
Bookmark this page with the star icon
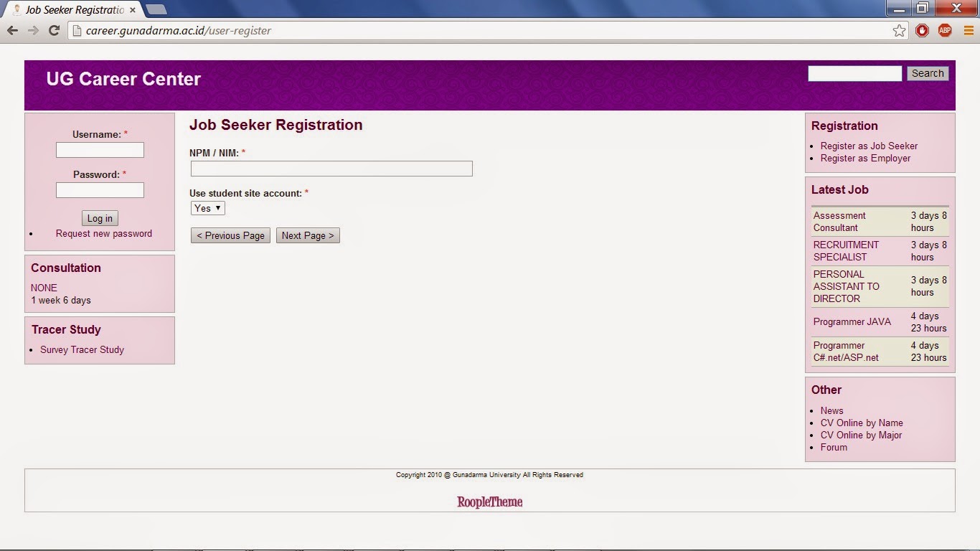pyautogui.click(x=899, y=30)
